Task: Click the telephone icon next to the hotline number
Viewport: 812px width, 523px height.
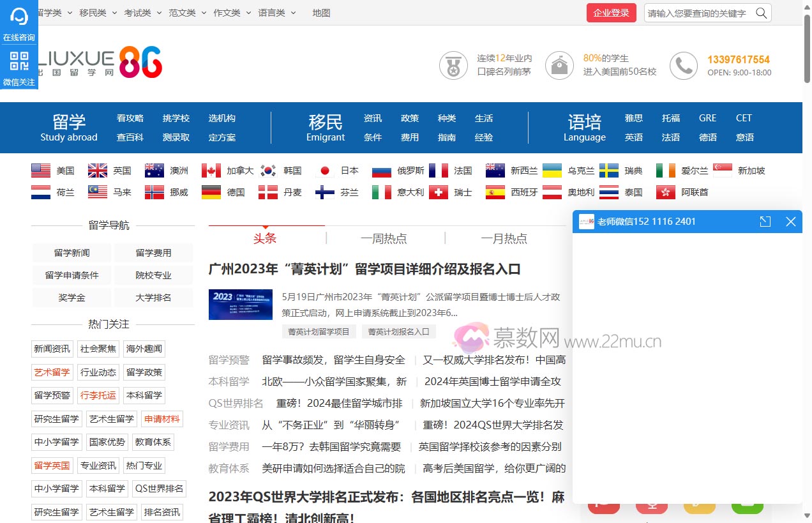Action: pos(684,65)
